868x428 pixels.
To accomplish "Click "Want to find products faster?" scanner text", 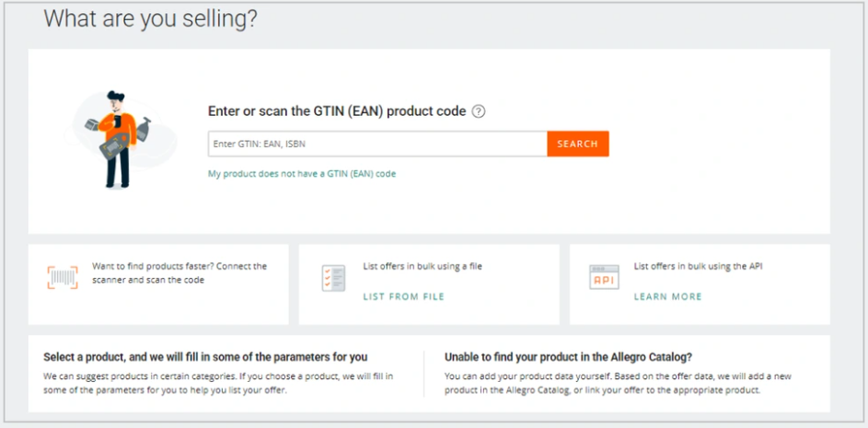I will click(x=179, y=272).
